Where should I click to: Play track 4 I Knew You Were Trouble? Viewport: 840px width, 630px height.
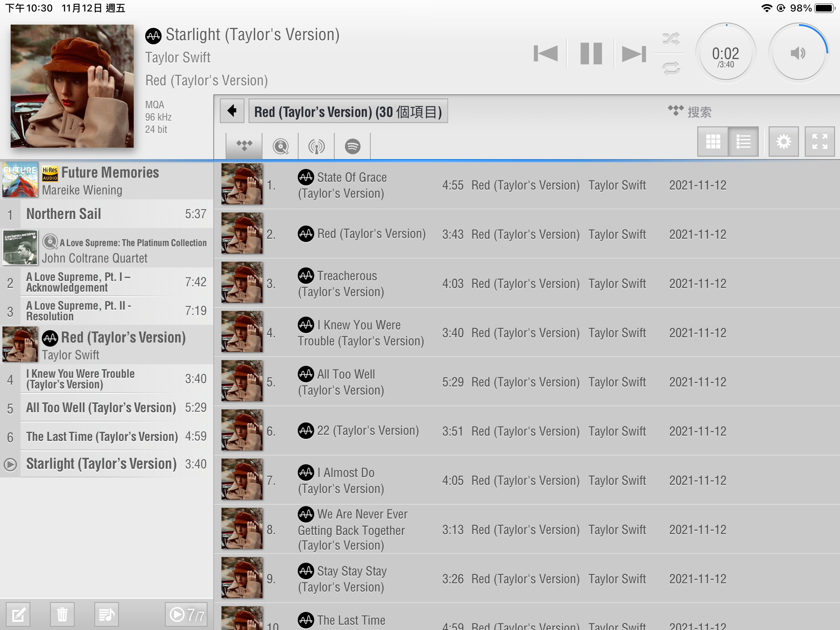pyautogui.click(x=527, y=332)
